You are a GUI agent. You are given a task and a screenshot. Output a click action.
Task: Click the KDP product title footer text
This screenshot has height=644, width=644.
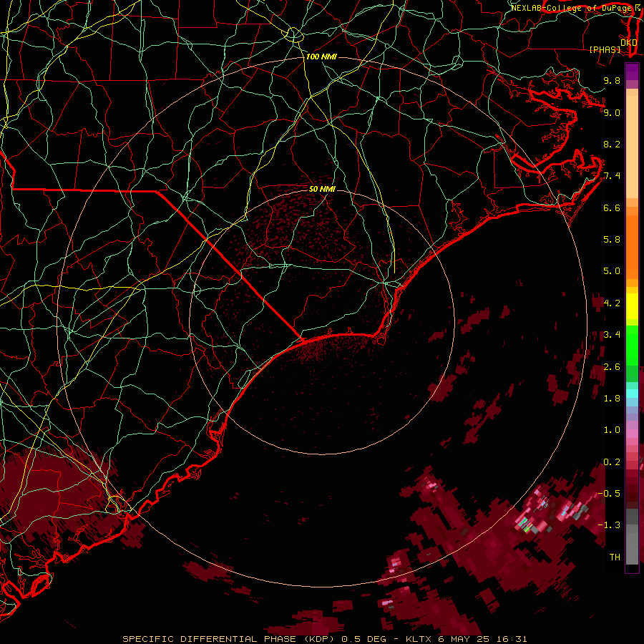click(324, 639)
